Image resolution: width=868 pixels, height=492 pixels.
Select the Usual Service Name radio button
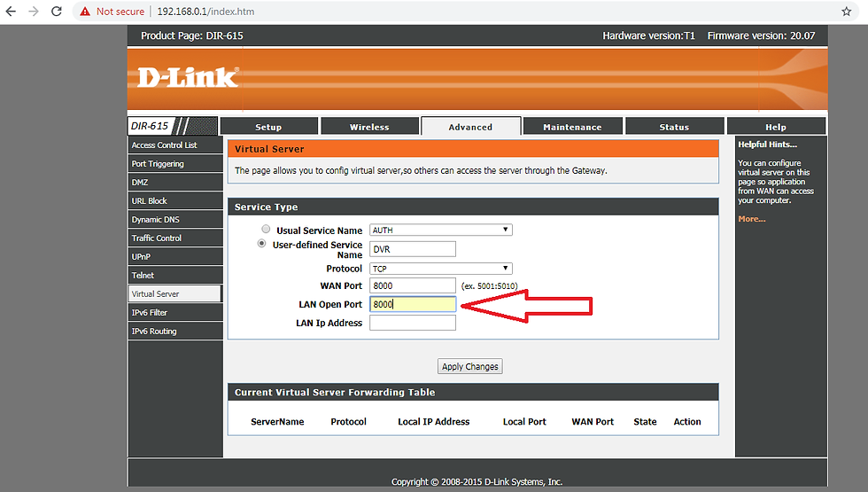coord(267,229)
